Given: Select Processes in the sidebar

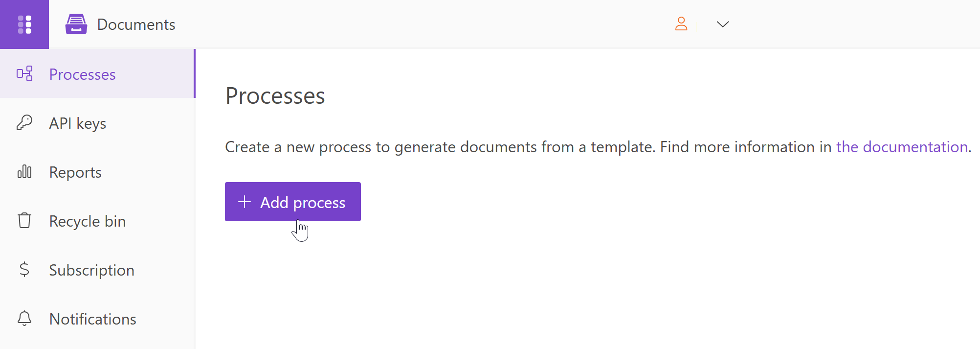Looking at the screenshot, I should coord(82,74).
